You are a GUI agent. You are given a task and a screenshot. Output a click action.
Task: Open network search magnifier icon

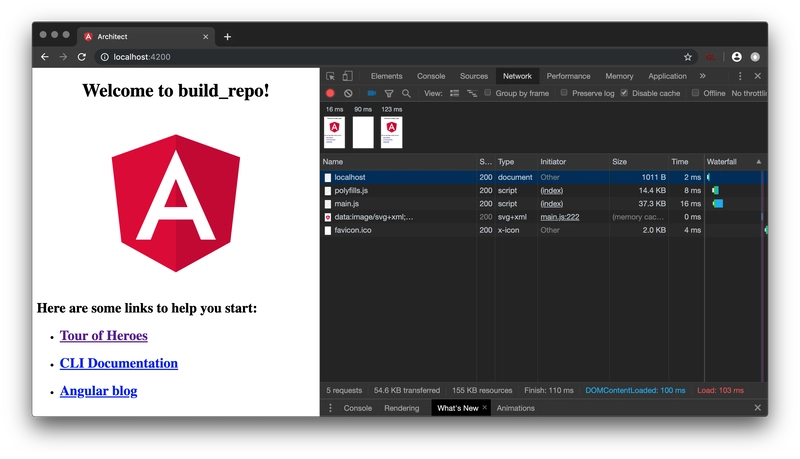tap(406, 93)
